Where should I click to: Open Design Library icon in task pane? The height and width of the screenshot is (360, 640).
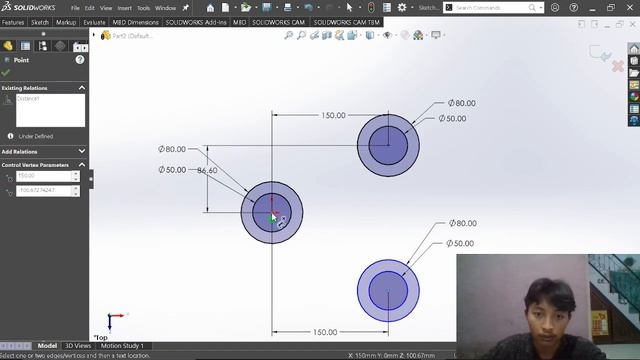coord(634,61)
